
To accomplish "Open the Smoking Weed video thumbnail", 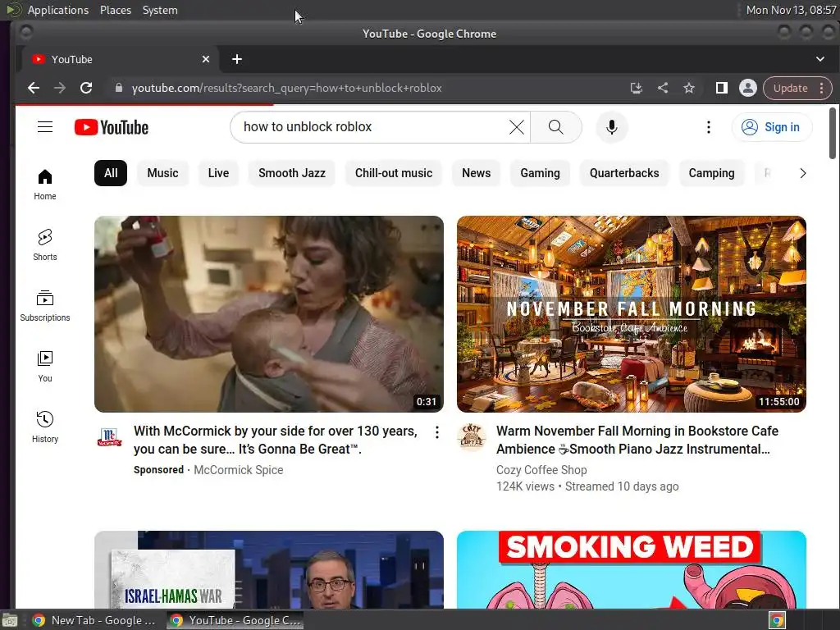I will click(632, 569).
